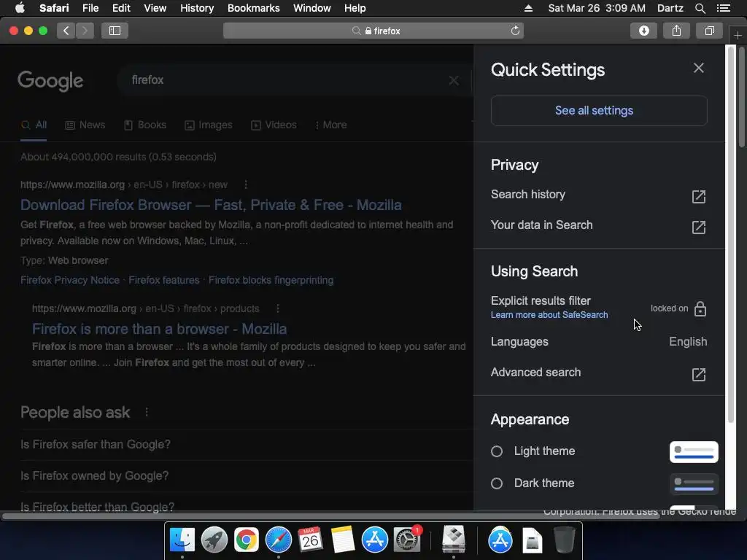Screen dimensions: 747x560
Task: Open People also ask options menu
Action: pyautogui.click(x=146, y=413)
